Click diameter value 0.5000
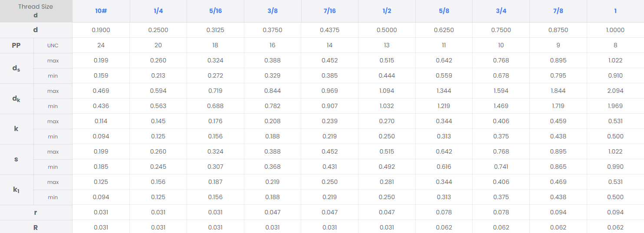644x233 pixels. 387,30
